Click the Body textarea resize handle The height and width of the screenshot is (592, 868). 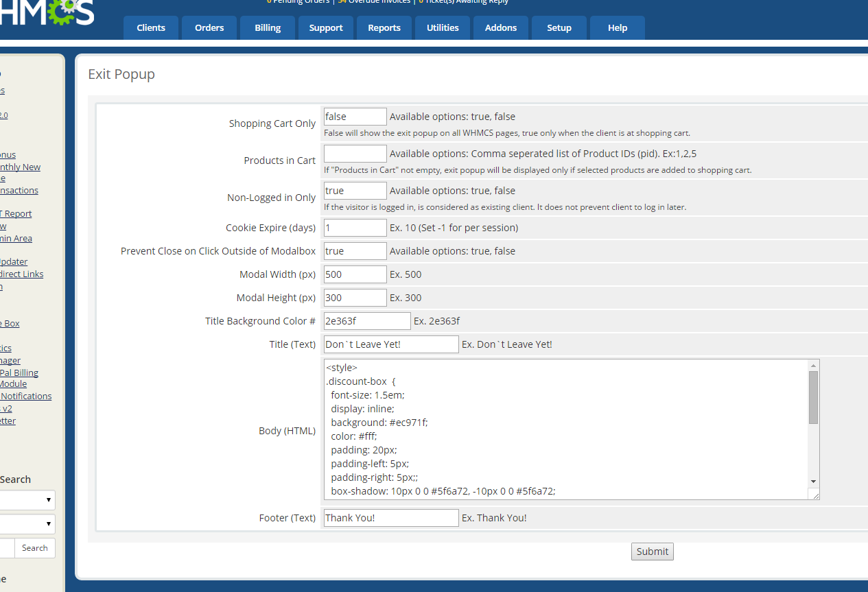(813, 494)
